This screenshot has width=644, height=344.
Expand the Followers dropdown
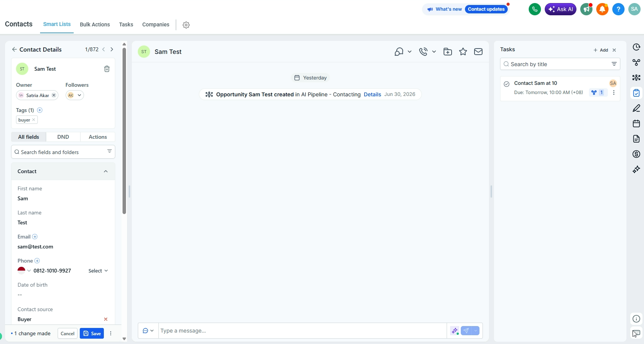click(79, 95)
